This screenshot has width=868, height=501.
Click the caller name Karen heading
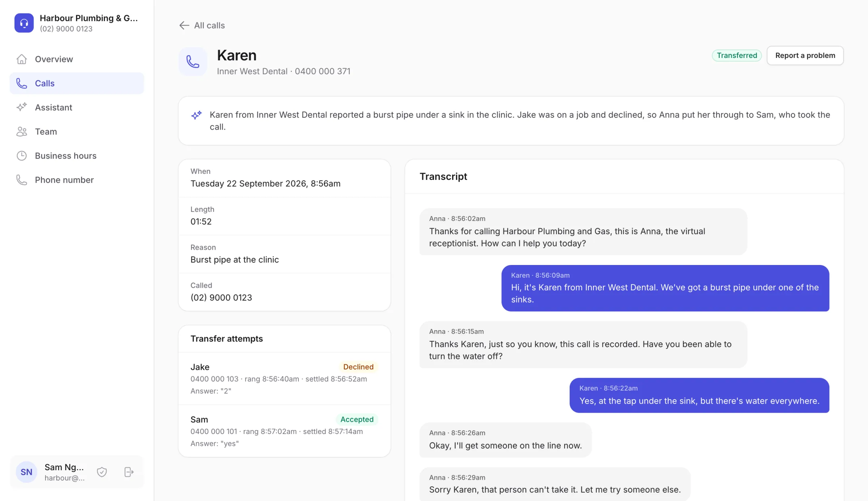coord(237,55)
